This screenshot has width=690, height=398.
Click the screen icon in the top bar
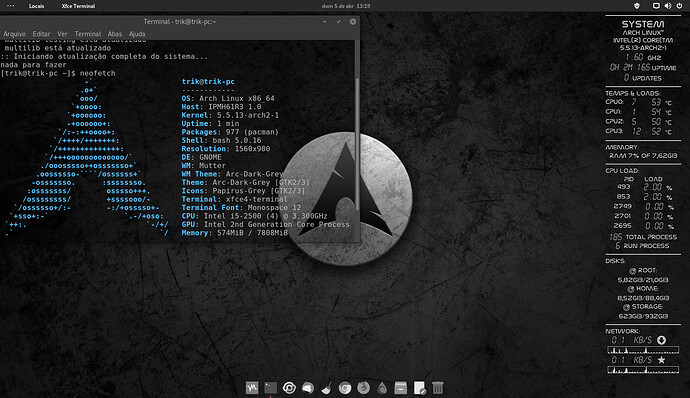tap(656, 6)
